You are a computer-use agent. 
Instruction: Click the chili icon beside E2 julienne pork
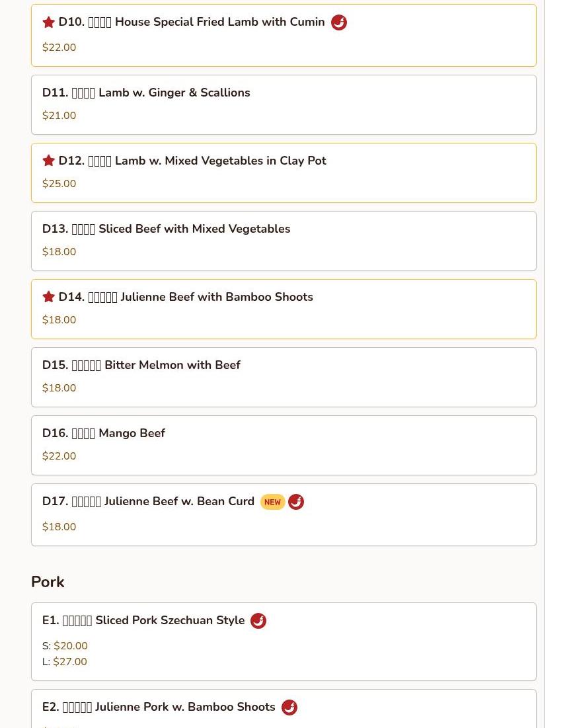(289, 708)
